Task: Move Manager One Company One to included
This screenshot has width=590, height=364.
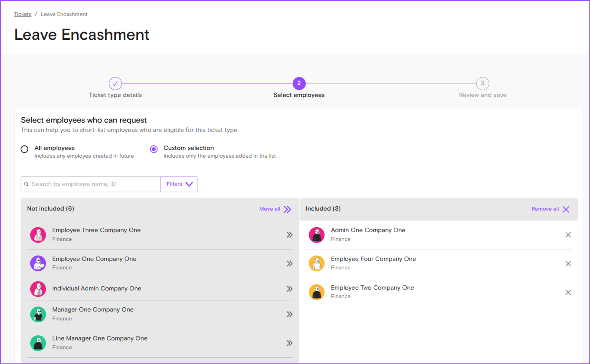Action: pos(290,314)
